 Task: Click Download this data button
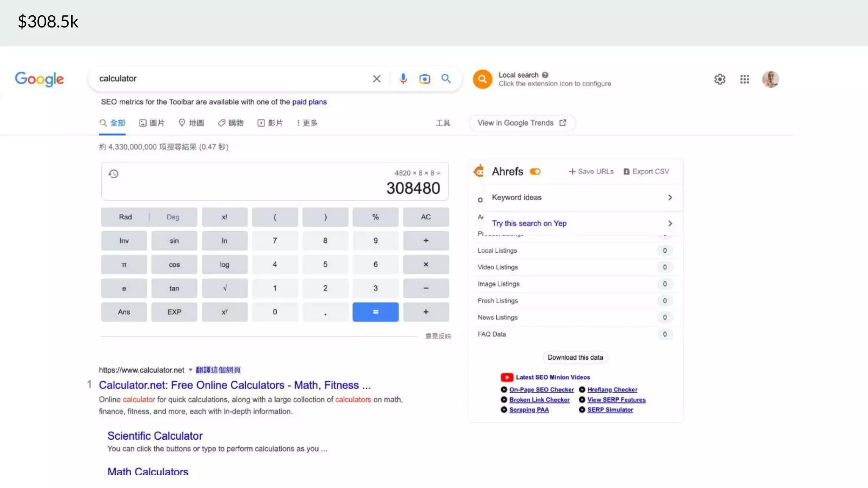pyautogui.click(x=575, y=358)
